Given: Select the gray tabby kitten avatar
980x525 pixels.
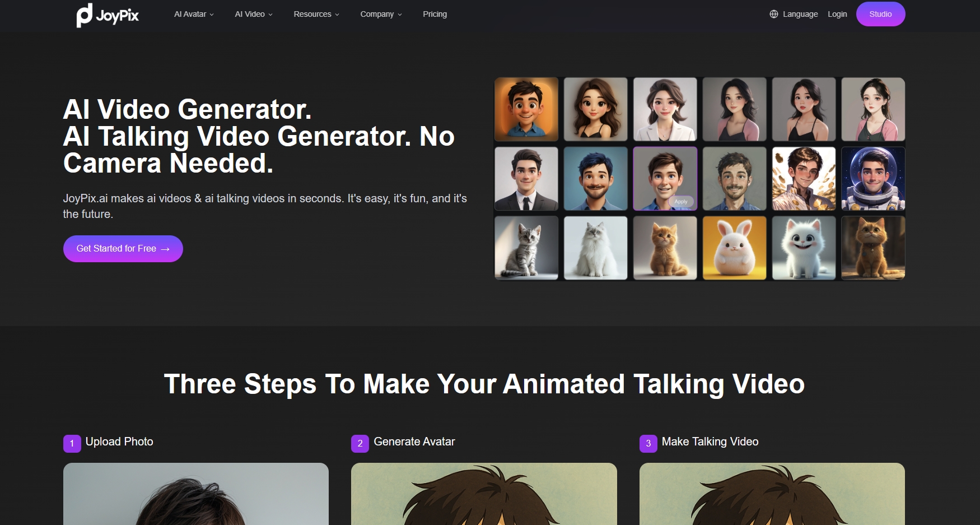Looking at the screenshot, I should click(526, 248).
